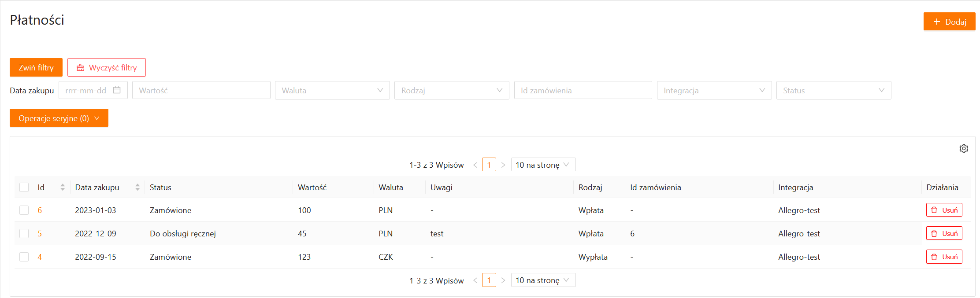Click calendar icon in Data zakupu filter
This screenshot has width=980, height=298.
117,90
